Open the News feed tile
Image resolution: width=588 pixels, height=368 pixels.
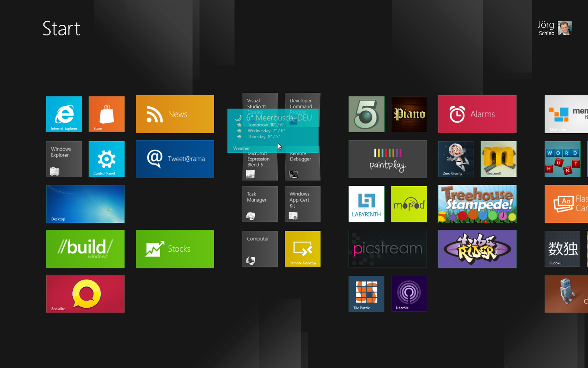(175, 114)
